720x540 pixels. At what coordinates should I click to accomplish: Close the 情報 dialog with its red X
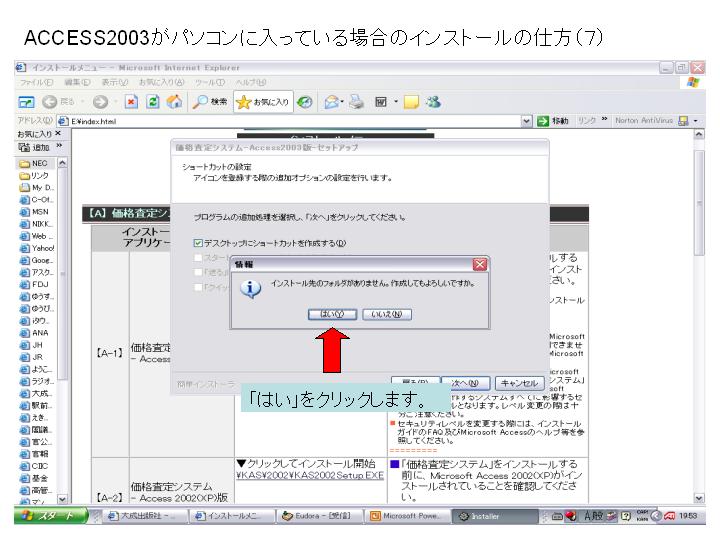479,264
